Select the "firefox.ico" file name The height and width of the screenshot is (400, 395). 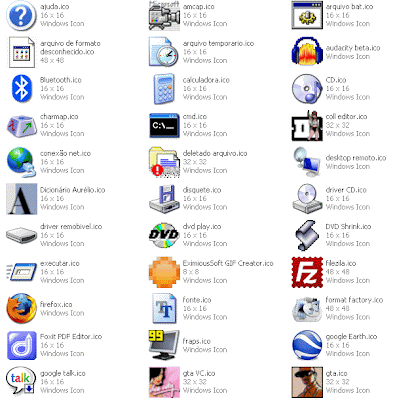coord(56,305)
